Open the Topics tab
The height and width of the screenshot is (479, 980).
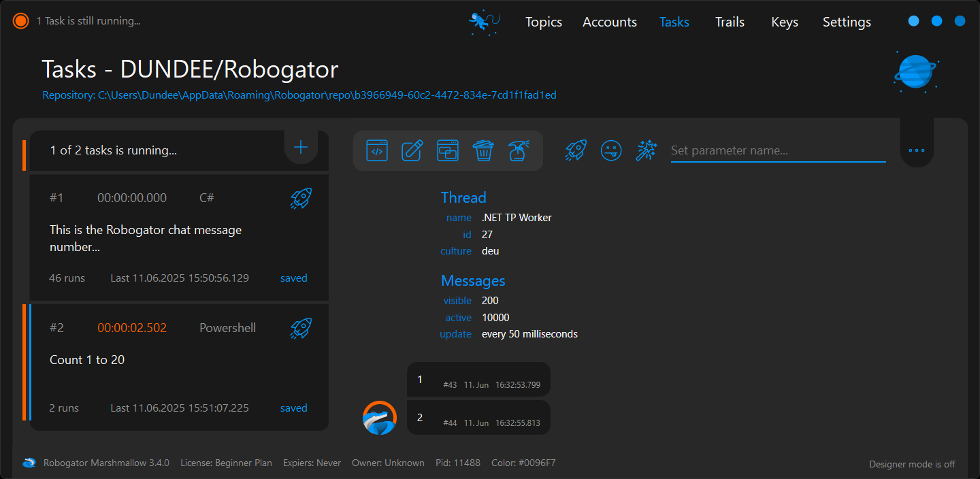[x=543, y=22]
